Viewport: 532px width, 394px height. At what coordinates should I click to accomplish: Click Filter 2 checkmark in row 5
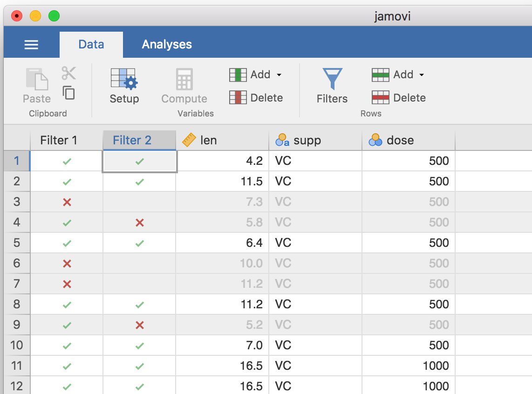(x=139, y=243)
